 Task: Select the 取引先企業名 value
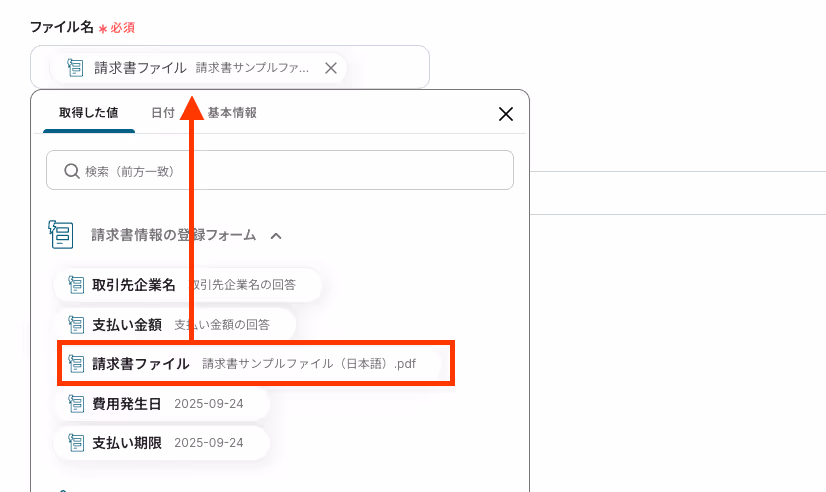187,285
